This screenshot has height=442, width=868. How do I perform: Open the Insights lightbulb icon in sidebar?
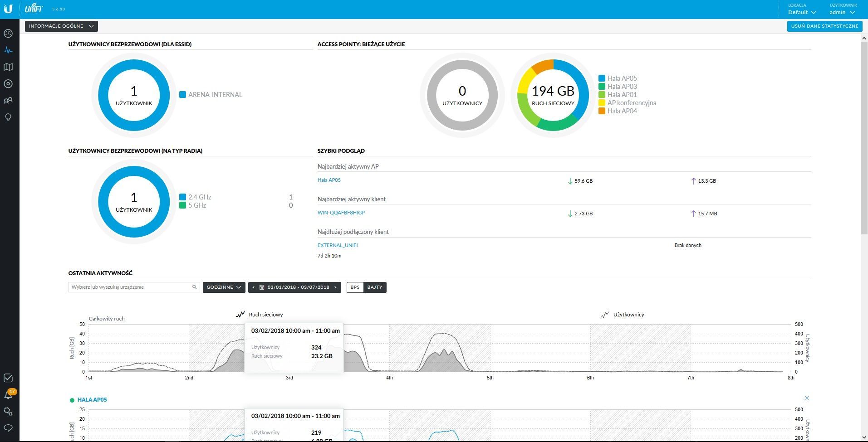(8, 117)
